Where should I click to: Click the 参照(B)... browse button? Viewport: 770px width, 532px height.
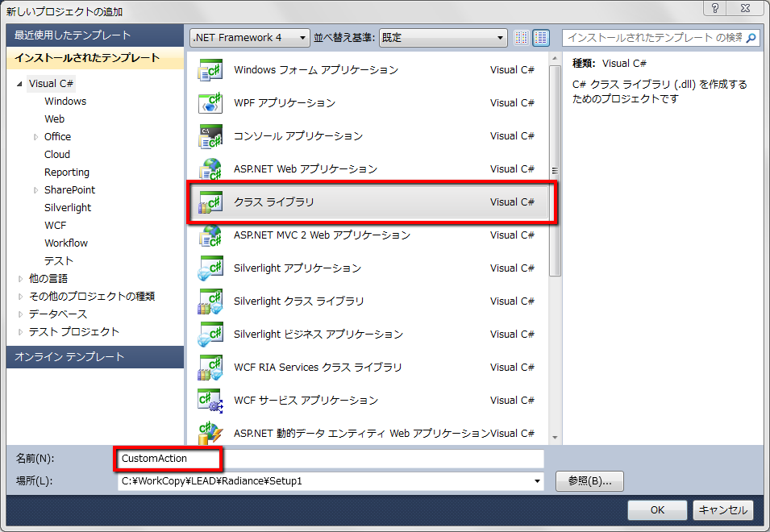pyautogui.click(x=589, y=481)
